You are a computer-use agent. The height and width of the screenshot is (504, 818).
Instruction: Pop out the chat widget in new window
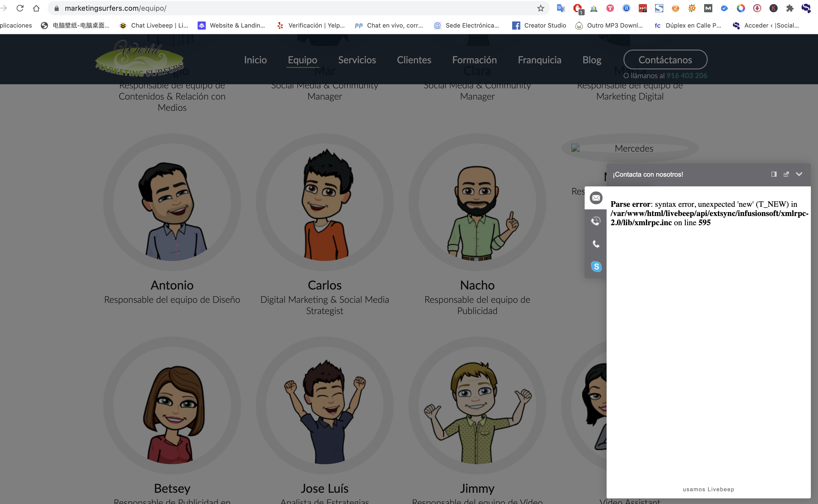[x=786, y=174]
